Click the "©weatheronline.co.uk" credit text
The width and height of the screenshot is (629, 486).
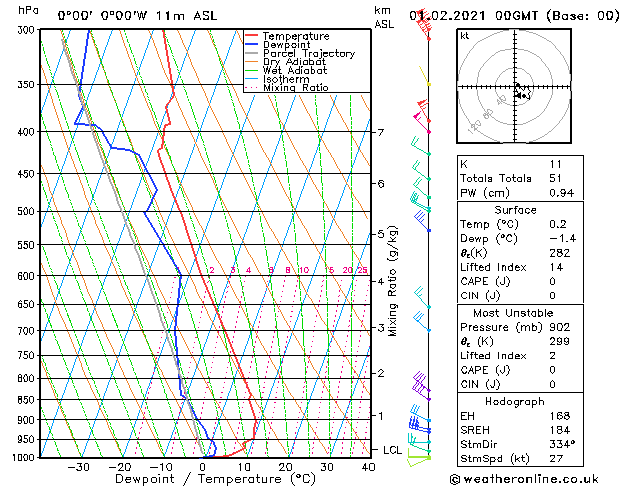pyautogui.click(x=524, y=479)
